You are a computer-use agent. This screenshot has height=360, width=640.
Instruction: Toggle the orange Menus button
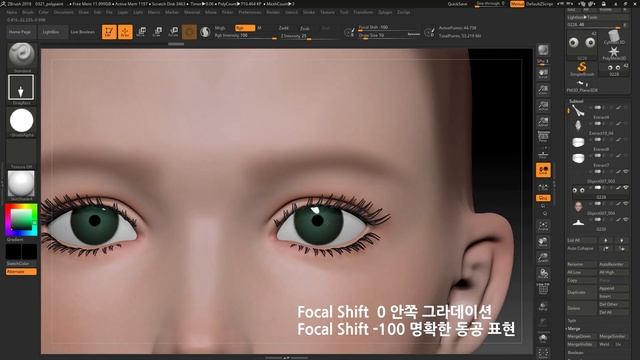(x=517, y=4)
